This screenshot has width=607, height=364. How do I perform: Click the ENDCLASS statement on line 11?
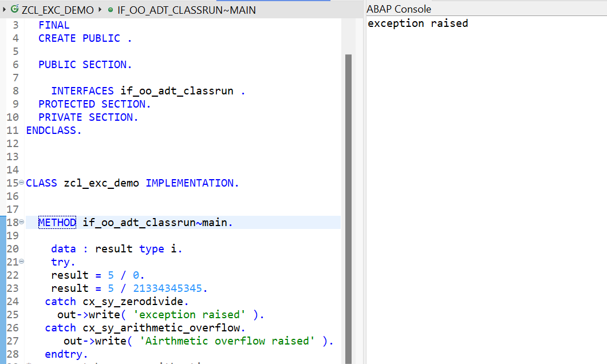(53, 130)
